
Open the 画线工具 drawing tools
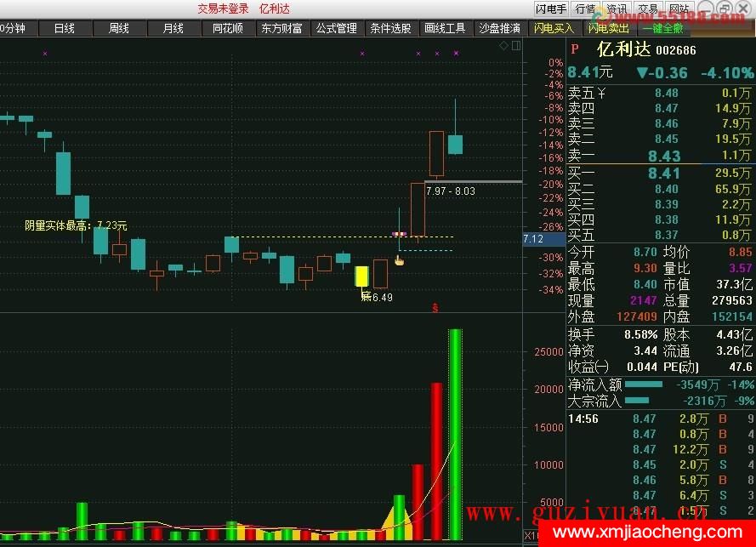point(445,28)
